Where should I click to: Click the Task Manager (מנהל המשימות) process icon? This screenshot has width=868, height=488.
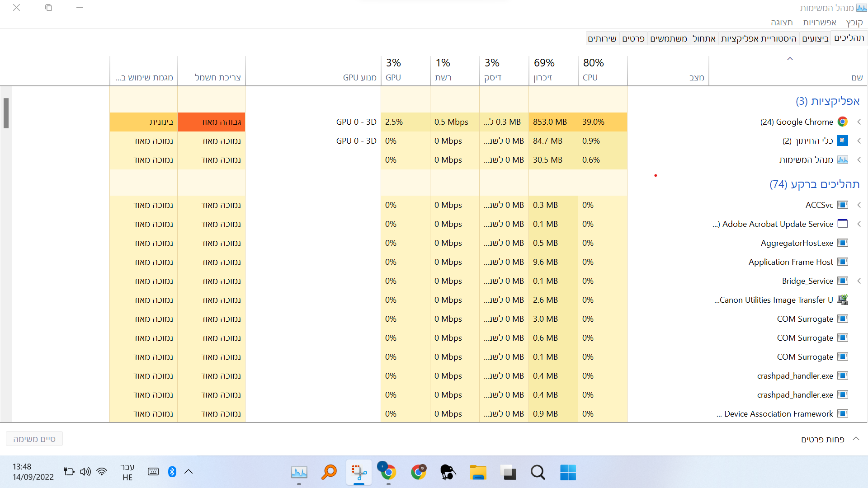coord(842,160)
